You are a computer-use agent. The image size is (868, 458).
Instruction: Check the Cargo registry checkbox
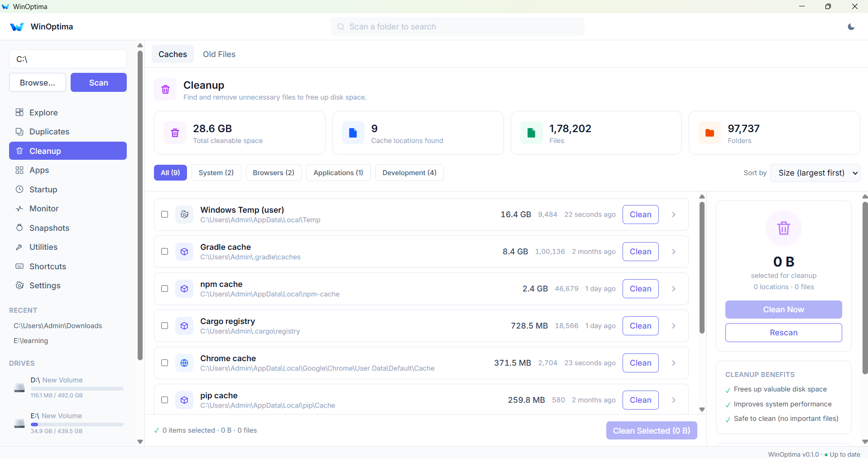point(165,326)
